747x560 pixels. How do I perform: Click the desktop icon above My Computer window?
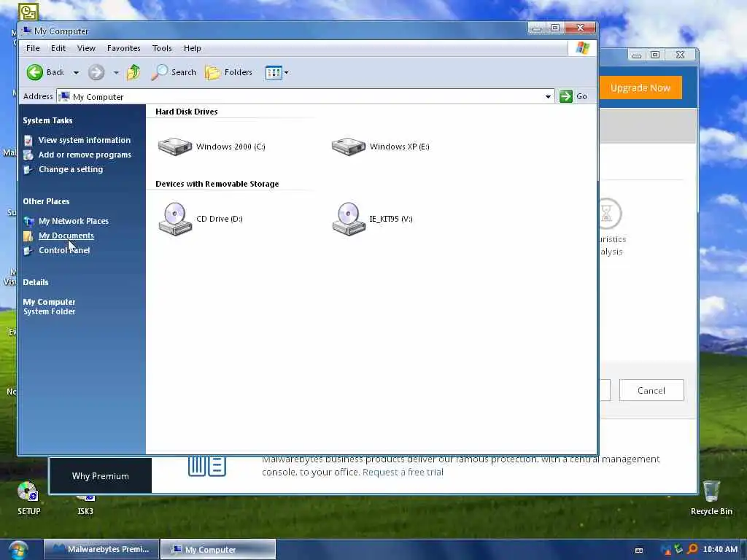pyautogui.click(x=28, y=12)
